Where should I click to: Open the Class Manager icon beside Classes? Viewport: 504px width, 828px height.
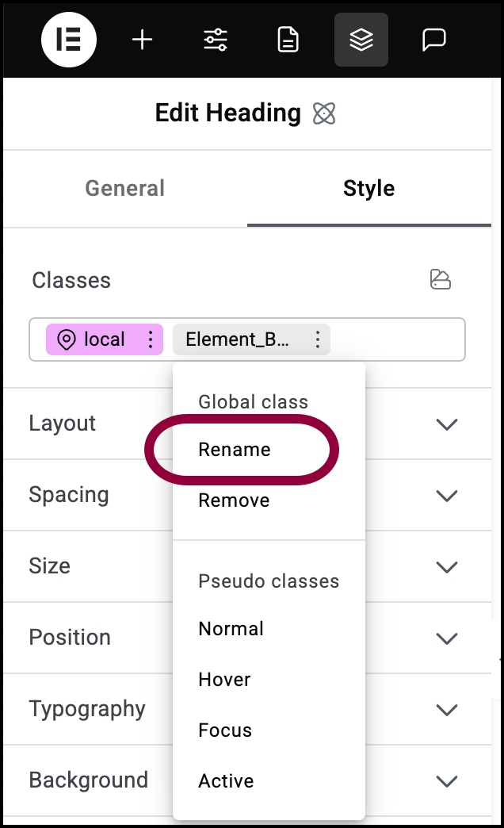(x=440, y=279)
